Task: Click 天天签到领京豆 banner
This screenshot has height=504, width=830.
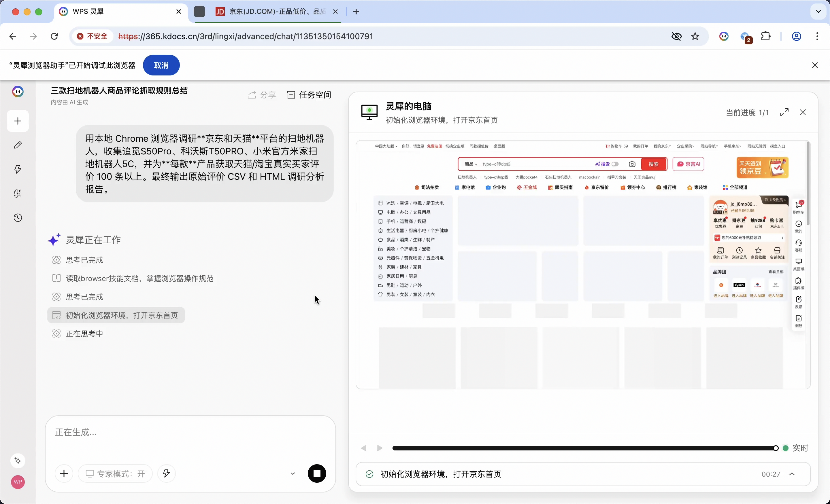Action: (762, 167)
